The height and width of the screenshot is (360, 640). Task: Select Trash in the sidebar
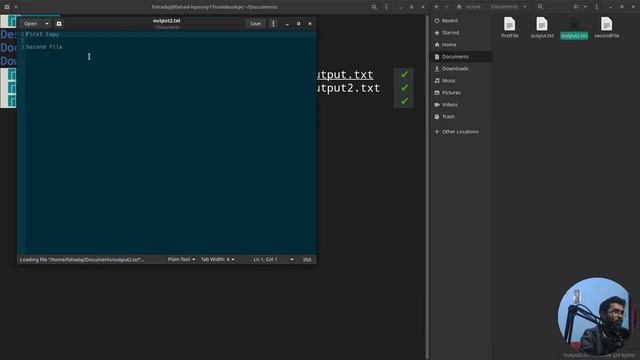coord(461,117)
